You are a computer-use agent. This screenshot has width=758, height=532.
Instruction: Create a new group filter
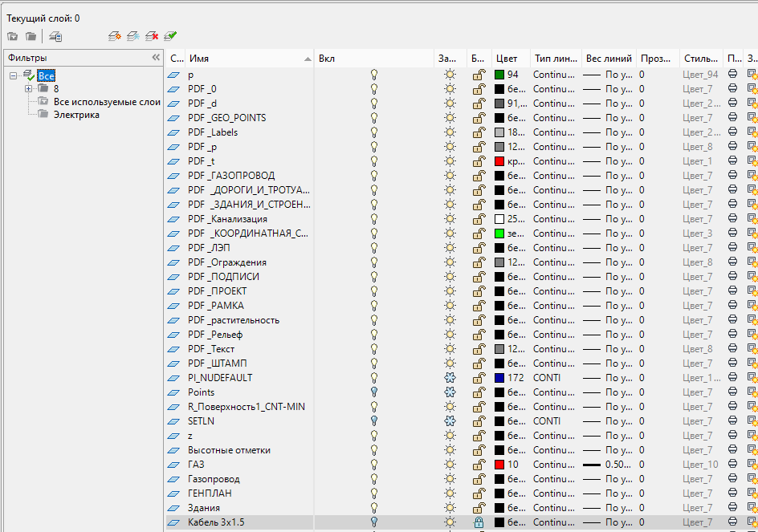[x=31, y=36]
